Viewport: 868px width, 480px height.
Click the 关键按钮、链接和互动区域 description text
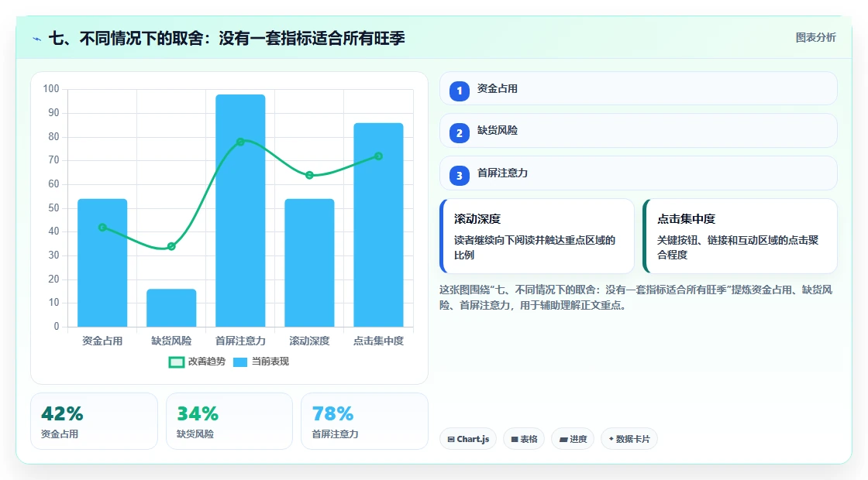pos(738,247)
